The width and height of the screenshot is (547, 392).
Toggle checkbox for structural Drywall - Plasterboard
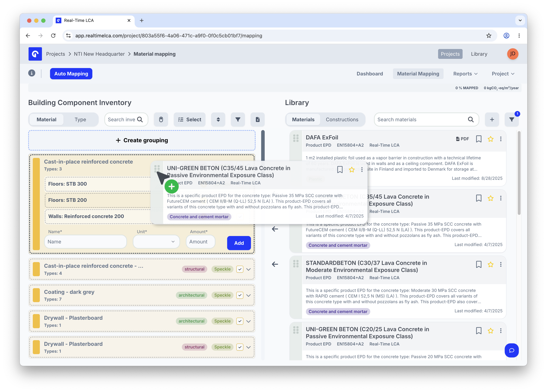[239, 347]
